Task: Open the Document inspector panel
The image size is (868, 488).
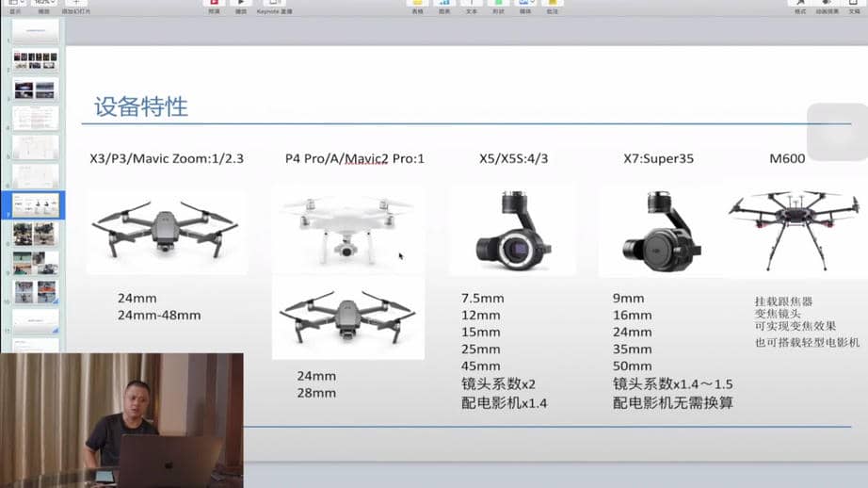Action: click(x=854, y=4)
